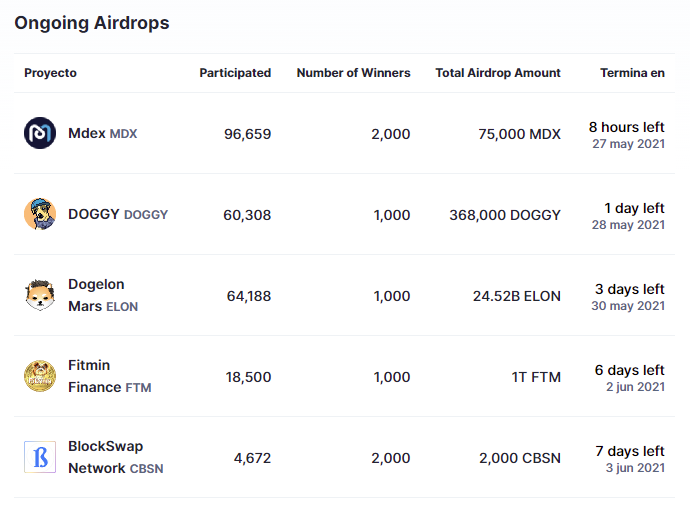Select the 75,000 MDX airdrop amount cell
Viewport: 690px width, 513px height.
point(519,134)
